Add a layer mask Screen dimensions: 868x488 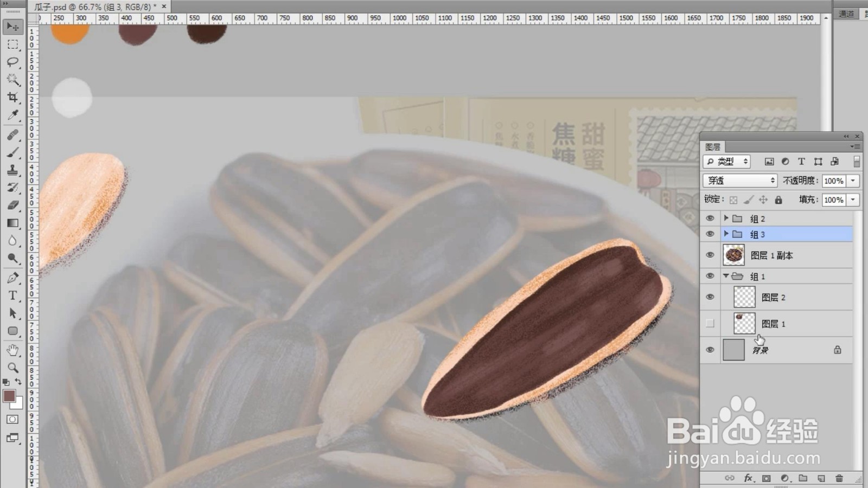[766, 478]
